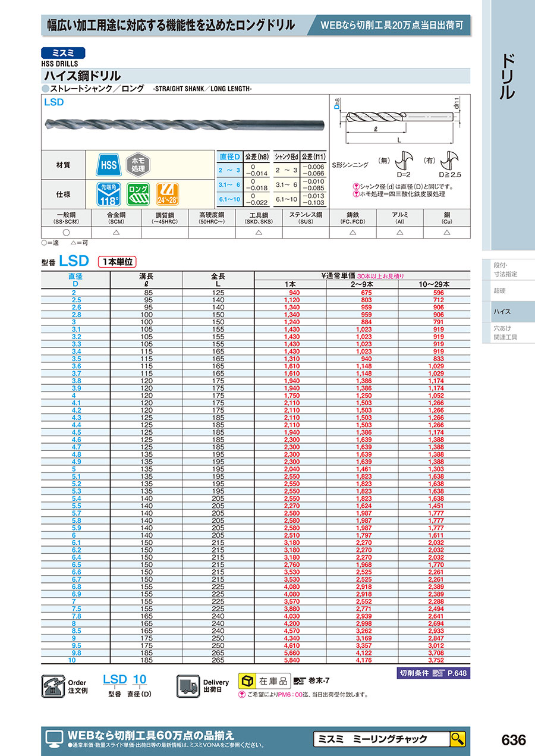Viewport: 535px width, 756px height.
Task: Click the Delivery truck icon
Action: (x=188, y=686)
